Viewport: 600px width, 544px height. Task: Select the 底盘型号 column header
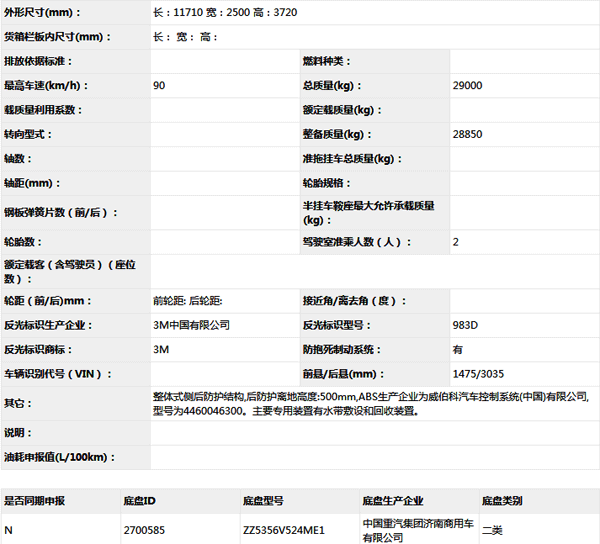(263, 501)
